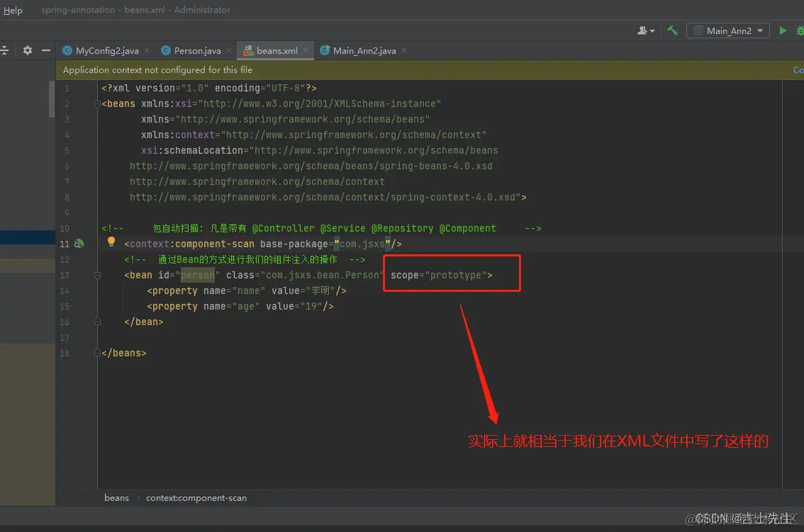Viewport: 804px width, 532px height.
Task: Click line number 13 in the gutter
Action: click(x=65, y=276)
